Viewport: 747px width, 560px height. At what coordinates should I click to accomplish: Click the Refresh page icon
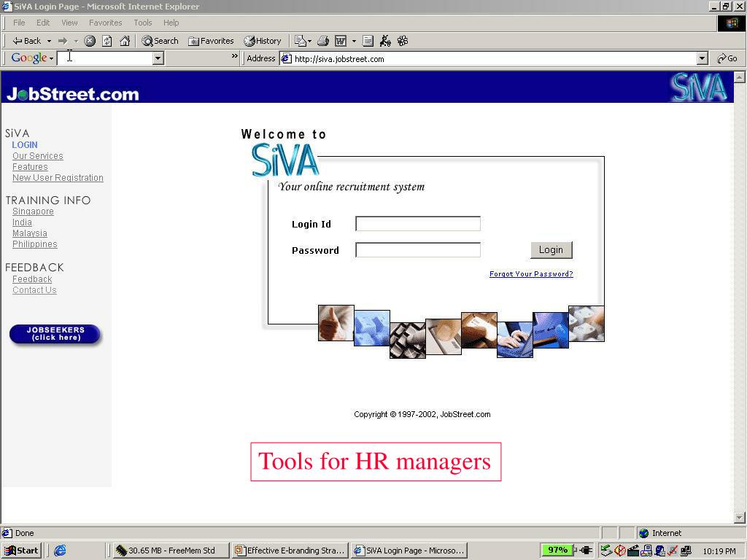click(107, 41)
